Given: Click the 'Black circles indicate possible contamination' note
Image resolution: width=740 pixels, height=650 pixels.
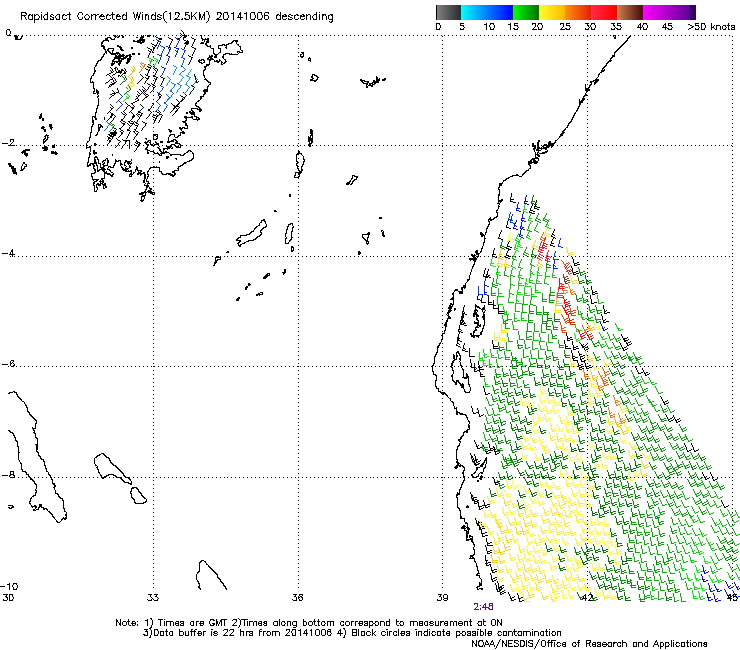Looking at the screenshot, I should pyautogui.click(x=456, y=633).
